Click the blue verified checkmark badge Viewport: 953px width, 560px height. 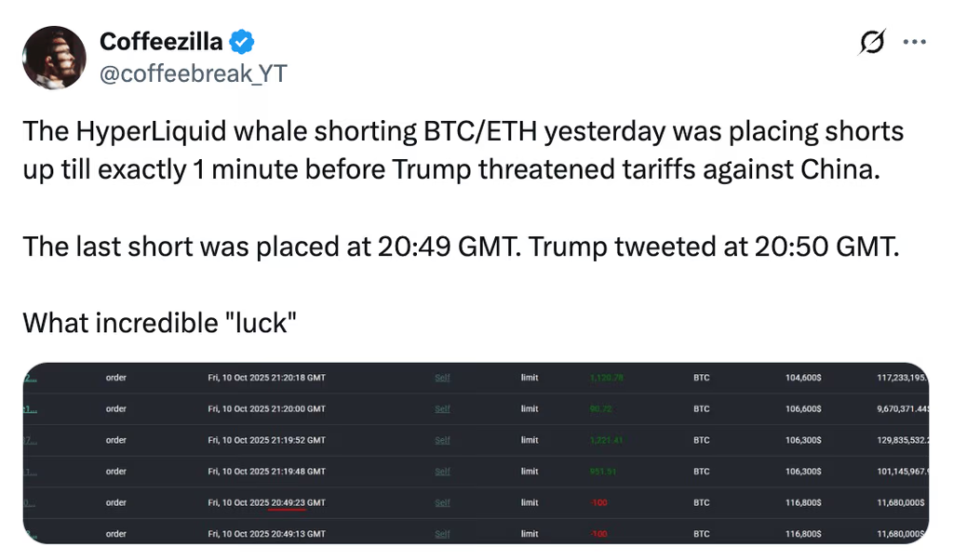pos(243,42)
